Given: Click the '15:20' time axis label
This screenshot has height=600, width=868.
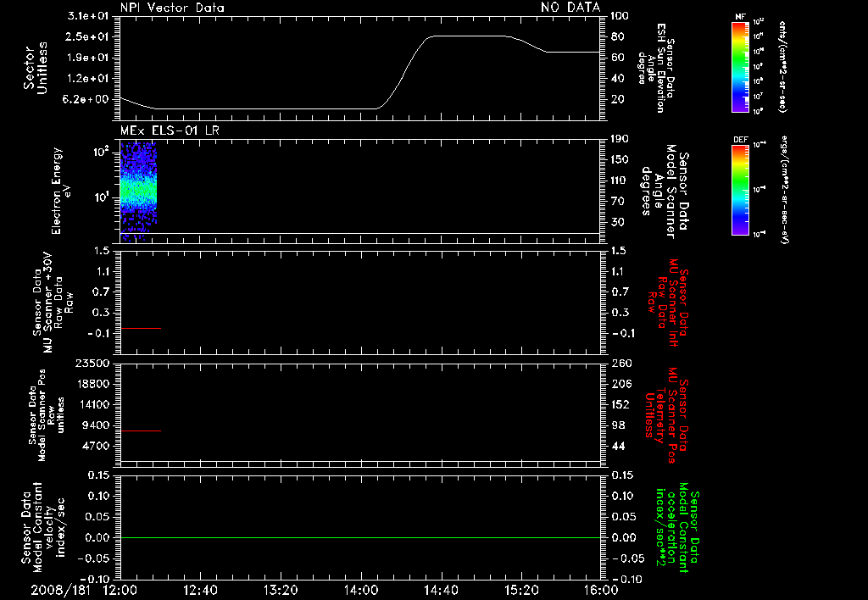Looking at the screenshot, I should [521, 590].
